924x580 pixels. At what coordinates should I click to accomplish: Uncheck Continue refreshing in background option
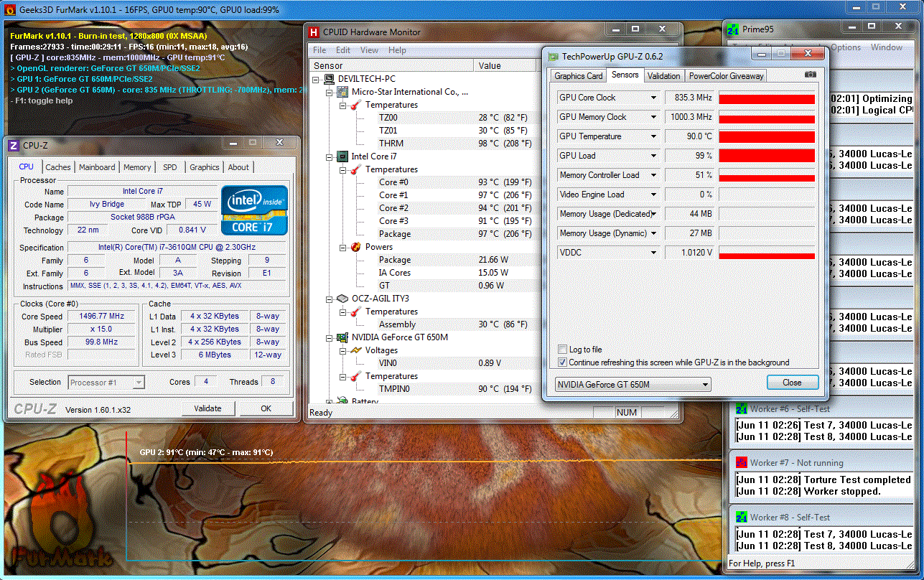pyautogui.click(x=563, y=362)
